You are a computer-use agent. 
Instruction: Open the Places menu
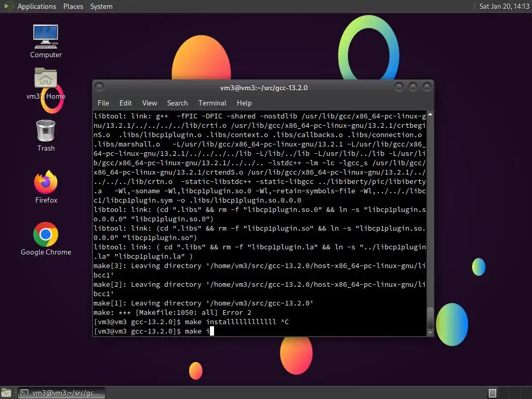[73, 6]
